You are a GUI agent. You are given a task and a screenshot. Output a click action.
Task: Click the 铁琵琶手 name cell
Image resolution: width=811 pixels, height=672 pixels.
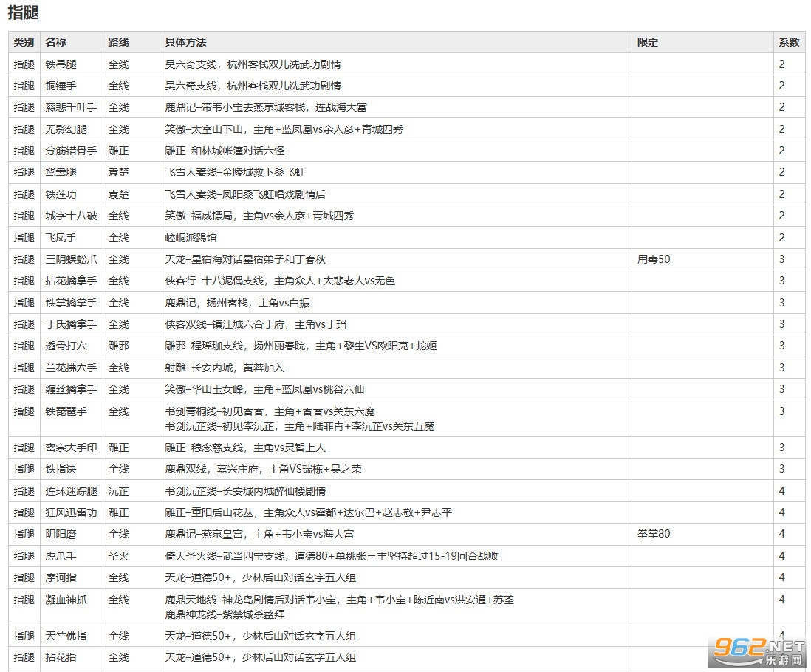(72, 419)
